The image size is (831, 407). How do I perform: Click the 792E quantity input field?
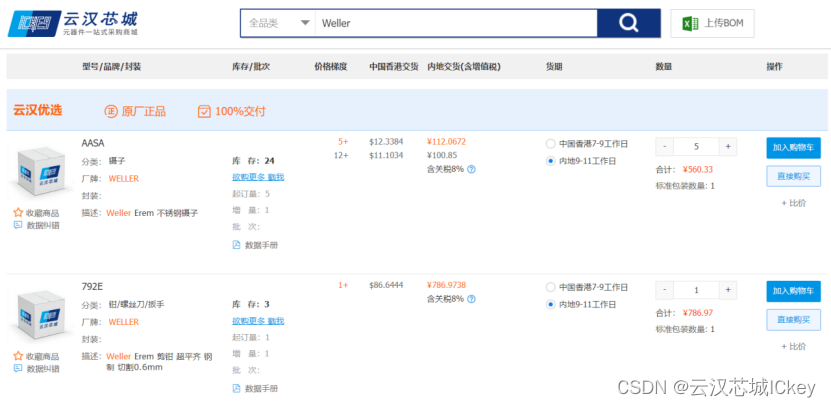click(696, 290)
